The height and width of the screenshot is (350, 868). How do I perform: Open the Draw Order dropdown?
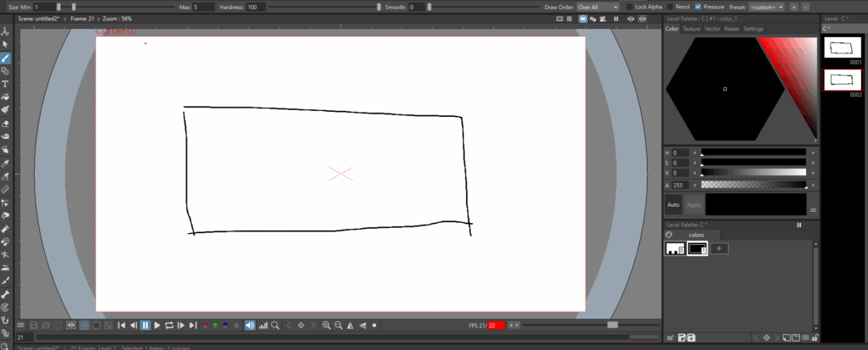pyautogui.click(x=598, y=7)
